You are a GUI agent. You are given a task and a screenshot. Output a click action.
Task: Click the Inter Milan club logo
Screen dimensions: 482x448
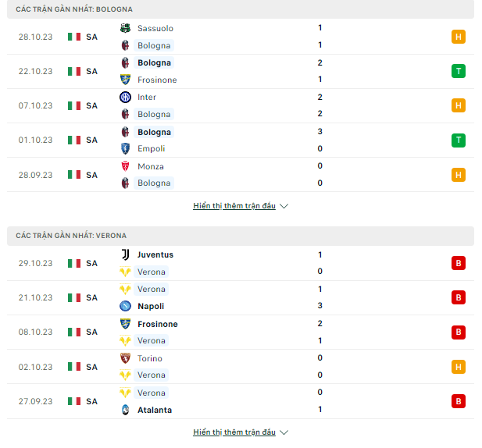(125, 97)
